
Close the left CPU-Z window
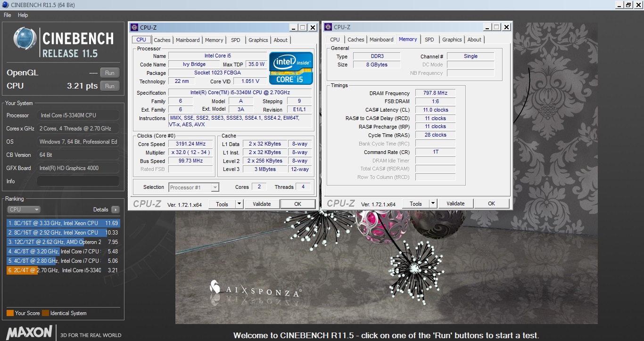tap(312, 28)
